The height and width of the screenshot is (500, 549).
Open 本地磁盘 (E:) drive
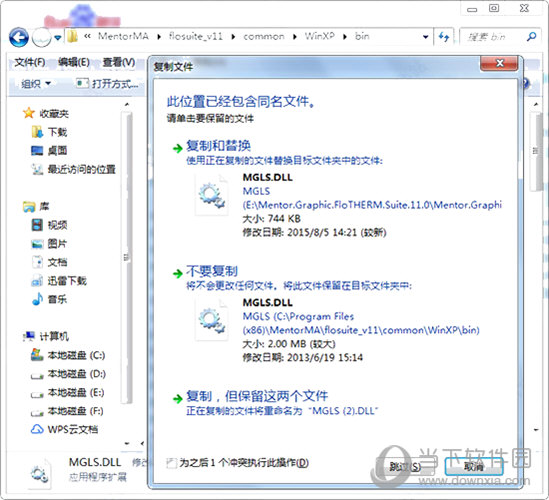(x=68, y=393)
